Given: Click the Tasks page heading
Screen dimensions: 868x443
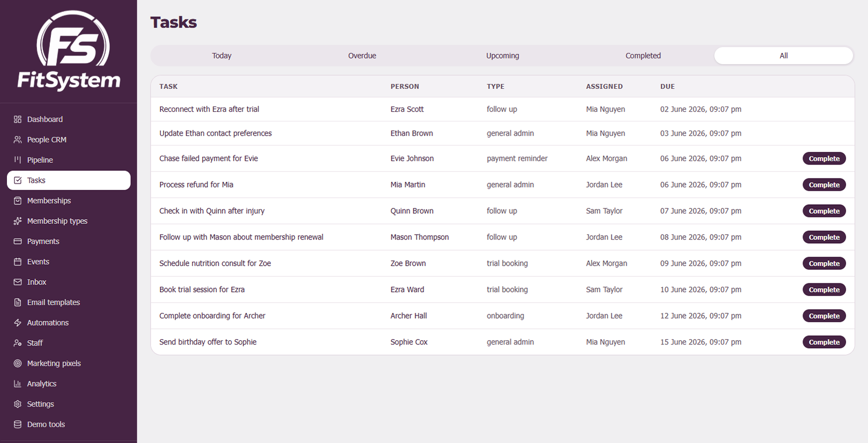Looking at the screenshot, I should [x=173, y=22].
